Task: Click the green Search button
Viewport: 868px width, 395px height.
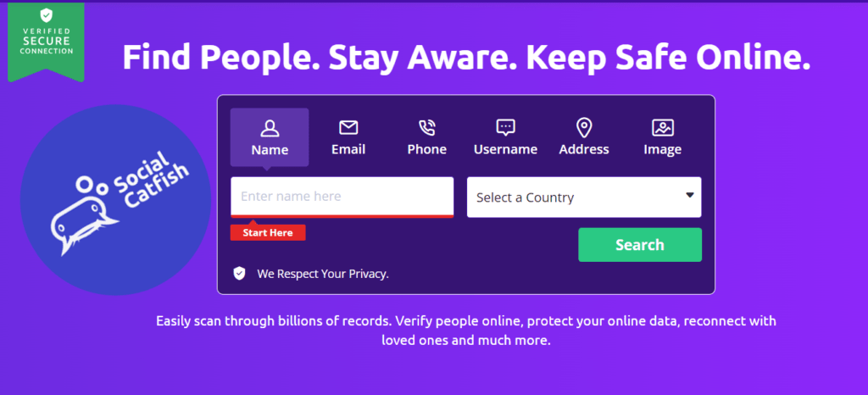Action: coord(640,244)
